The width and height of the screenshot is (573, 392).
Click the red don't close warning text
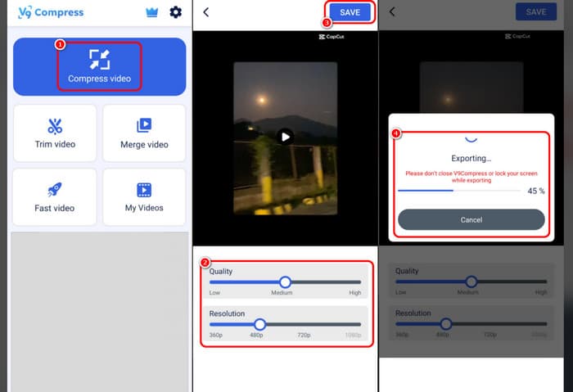coord(471,177)
